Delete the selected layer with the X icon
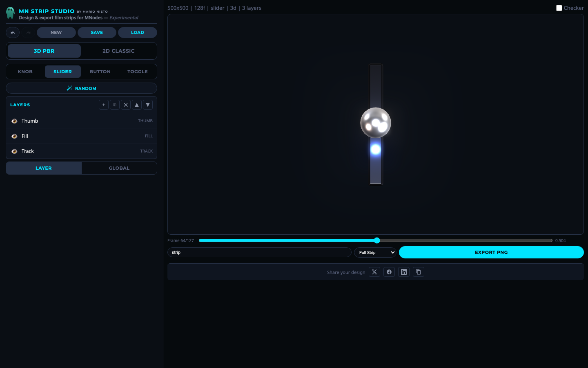Screen dimensions: 588x368 coord(126,105)
